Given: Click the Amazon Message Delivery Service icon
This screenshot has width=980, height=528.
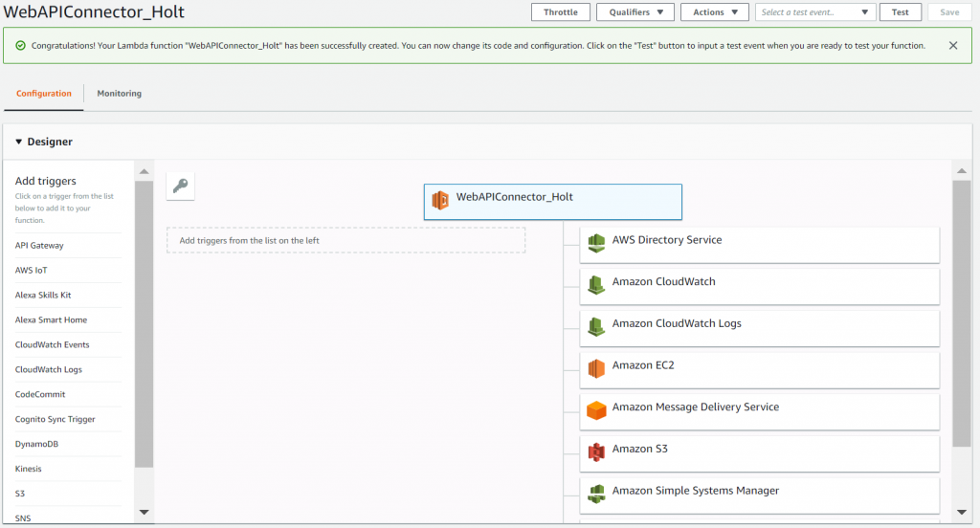Looking at the screenshot, I should coord(596,410).
